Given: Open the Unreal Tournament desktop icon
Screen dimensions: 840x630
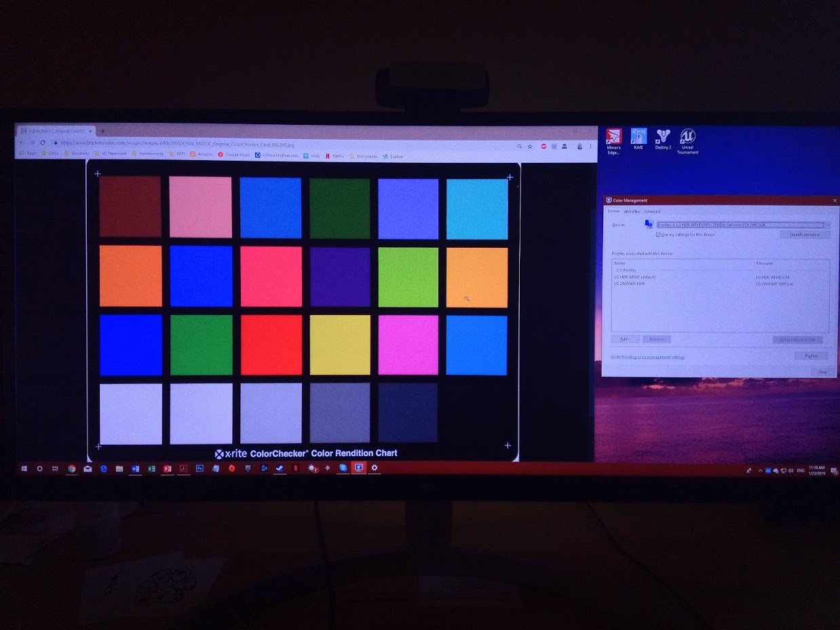Looking at the screenshot, I should (x=687, y=139).
